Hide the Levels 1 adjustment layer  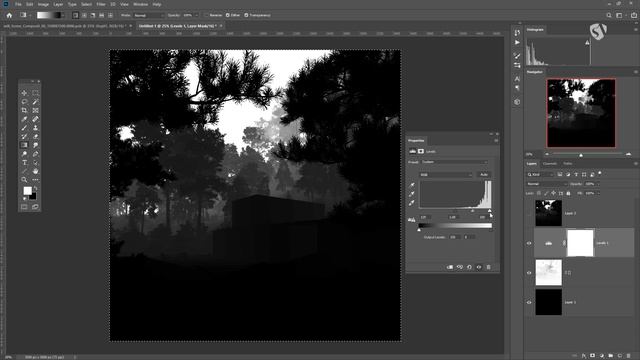[529, 243]
